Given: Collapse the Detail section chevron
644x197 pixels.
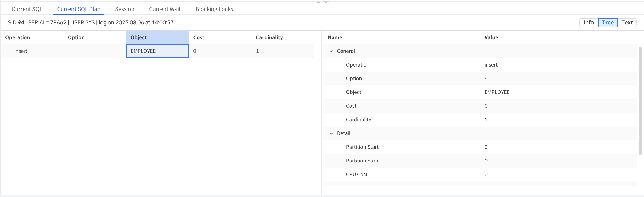Looking at the screenshot, I should (331, 133).
